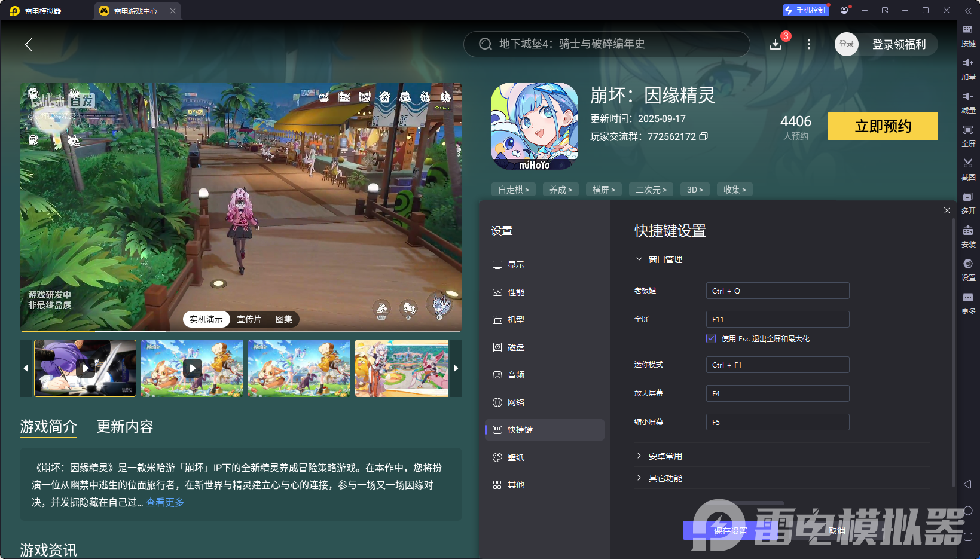
Task: Uncheck 使用 Esc 退出全屏和最大化
Action: pos(710,338)
